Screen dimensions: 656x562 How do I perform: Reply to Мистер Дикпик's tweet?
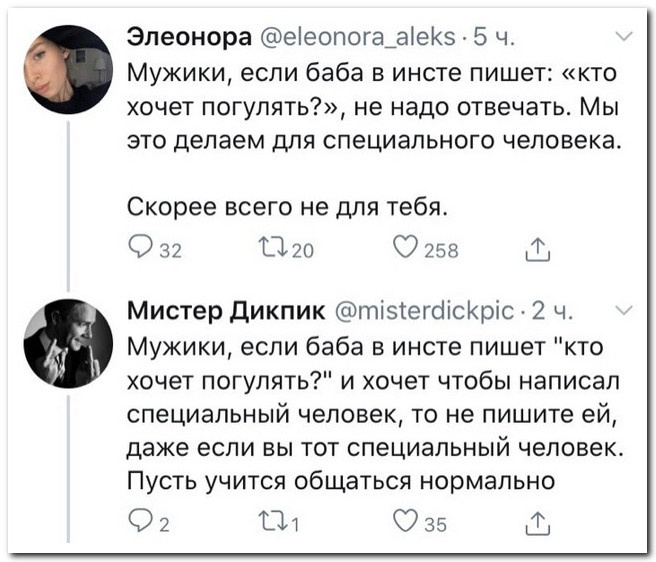click(141, 520)
